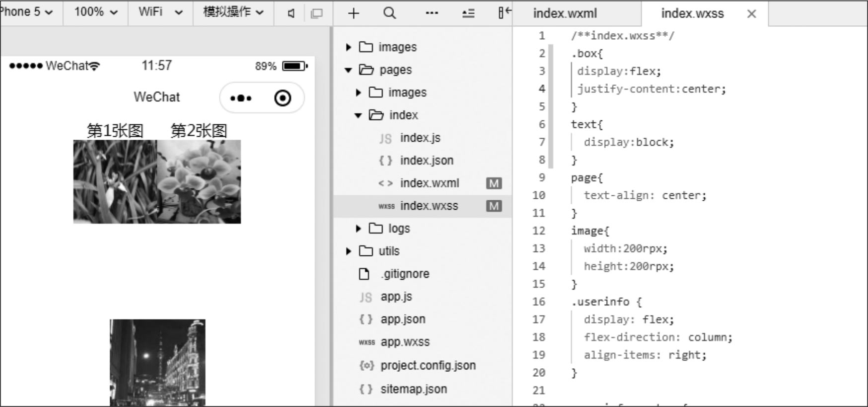Click code line flex-direction: column;
This screenshot has width=868, height=407.
pyautogui.click(x=658, y=337)
